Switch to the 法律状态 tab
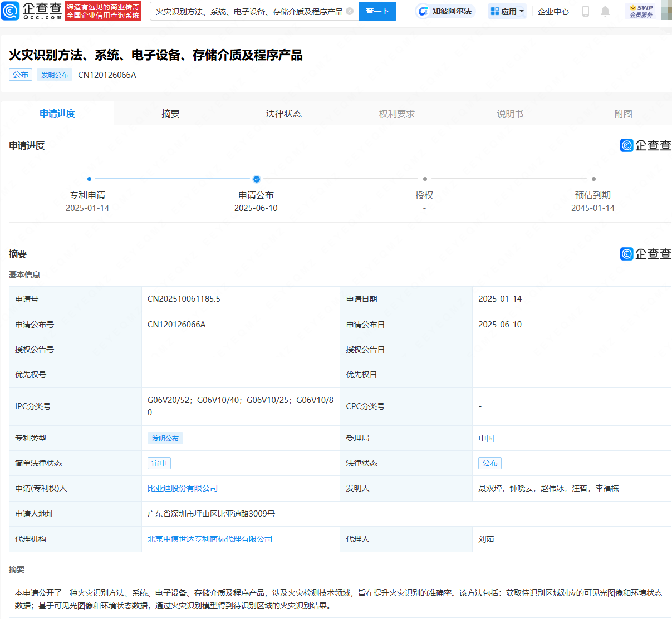This screenshot has height=619, width=672. tap(284, 114)
